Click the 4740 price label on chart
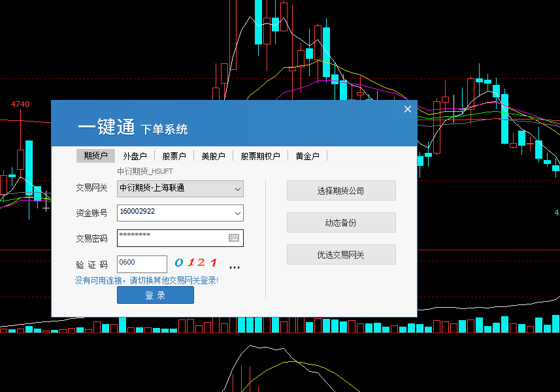 [x=20, y=105]
